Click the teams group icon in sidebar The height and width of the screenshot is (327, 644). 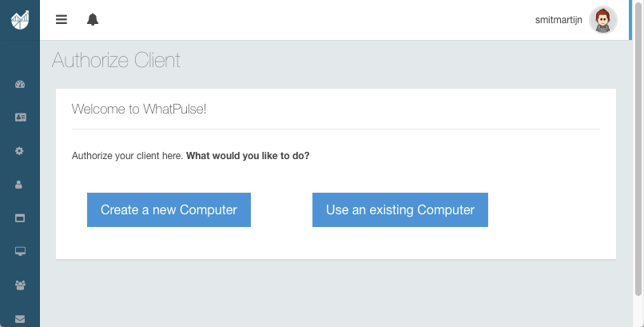20,285
